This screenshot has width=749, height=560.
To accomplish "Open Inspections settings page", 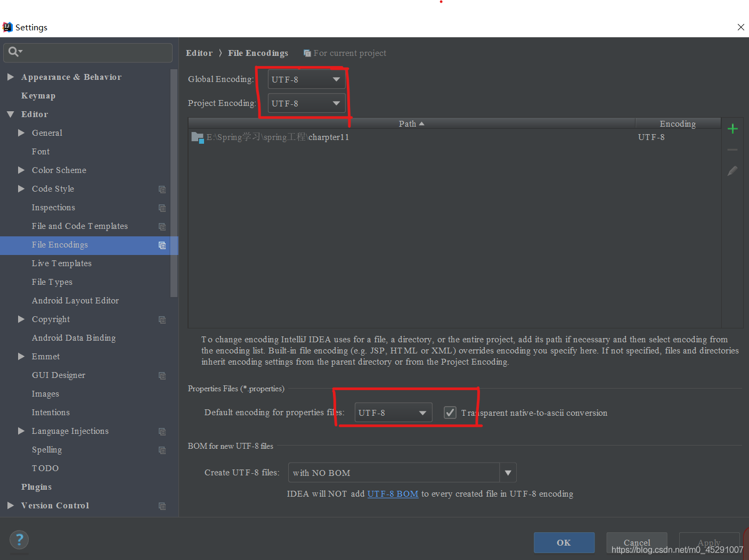I will (x=53, y=208).
